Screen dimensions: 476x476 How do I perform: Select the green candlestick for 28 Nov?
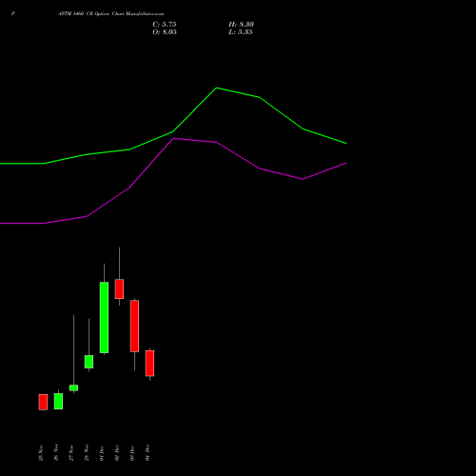(x=89, y=362)
